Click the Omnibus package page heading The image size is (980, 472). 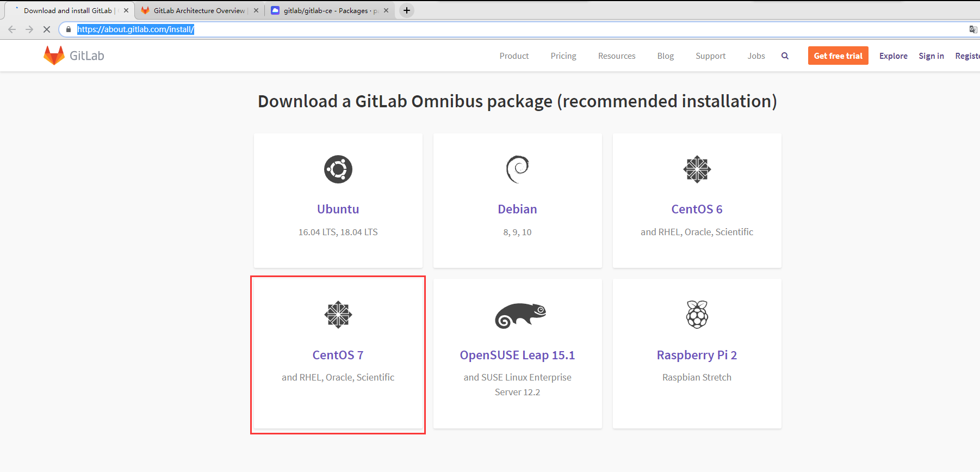(518, 101)
